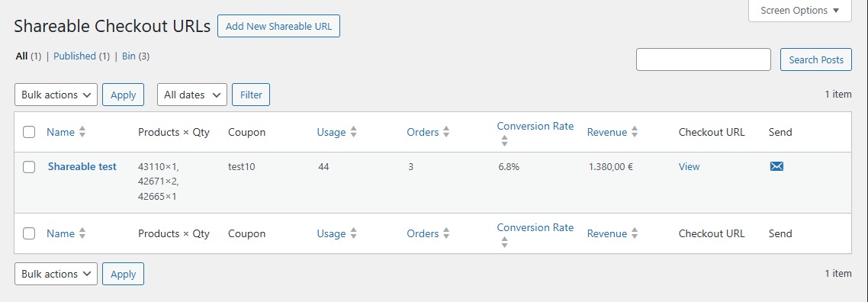Click sort arrows next to footer Name column
The width and height of the screenshot is (868, 302).
pyautogui.click(x=82, y=234)
